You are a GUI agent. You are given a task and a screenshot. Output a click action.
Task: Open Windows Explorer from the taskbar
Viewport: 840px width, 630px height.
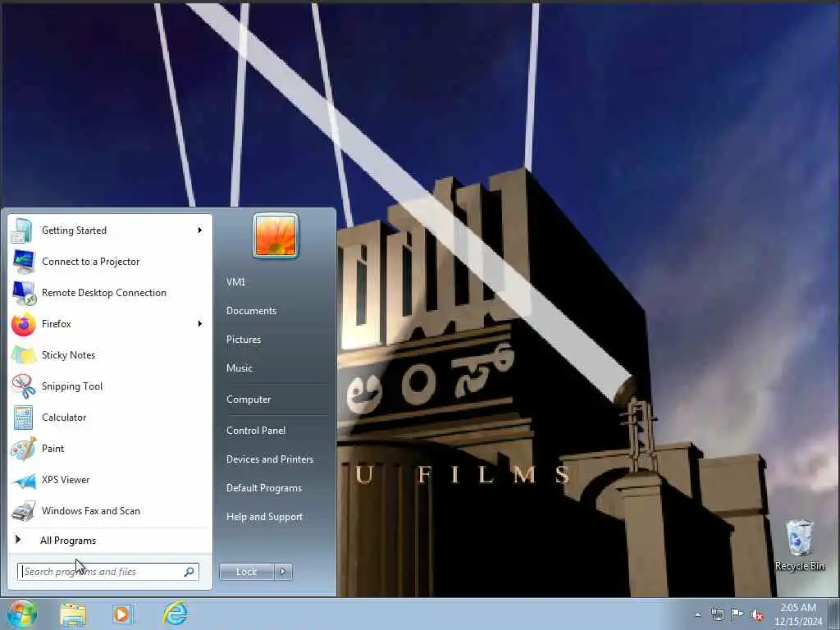(73, 614)
